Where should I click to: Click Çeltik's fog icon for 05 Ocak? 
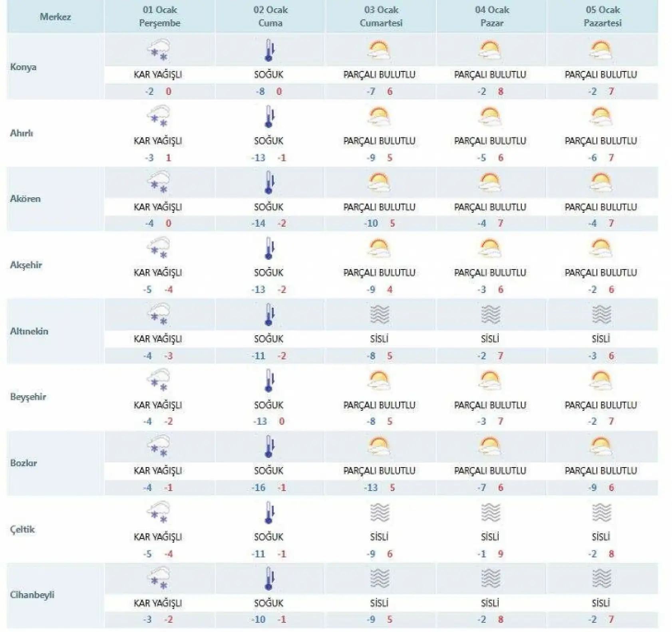(601, 513)
